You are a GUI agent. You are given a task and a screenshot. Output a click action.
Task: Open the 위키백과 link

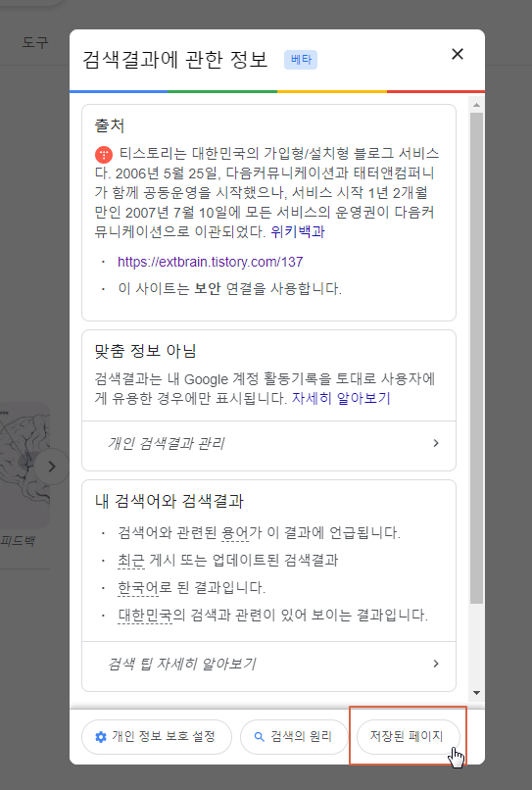(298, 231)
